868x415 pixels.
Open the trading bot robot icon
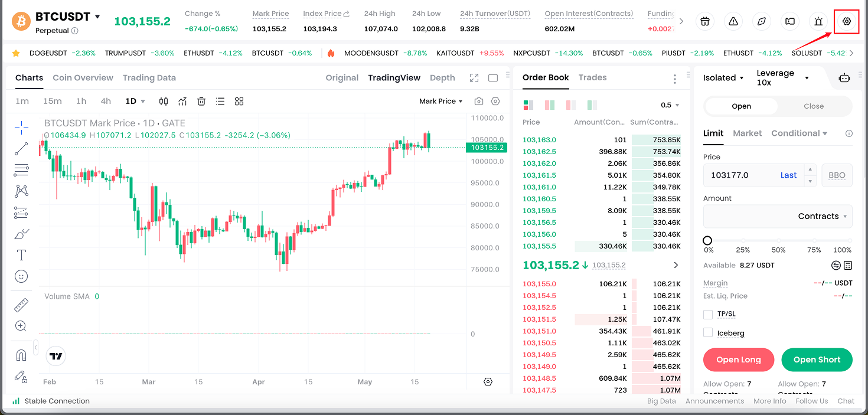point(844,78)
